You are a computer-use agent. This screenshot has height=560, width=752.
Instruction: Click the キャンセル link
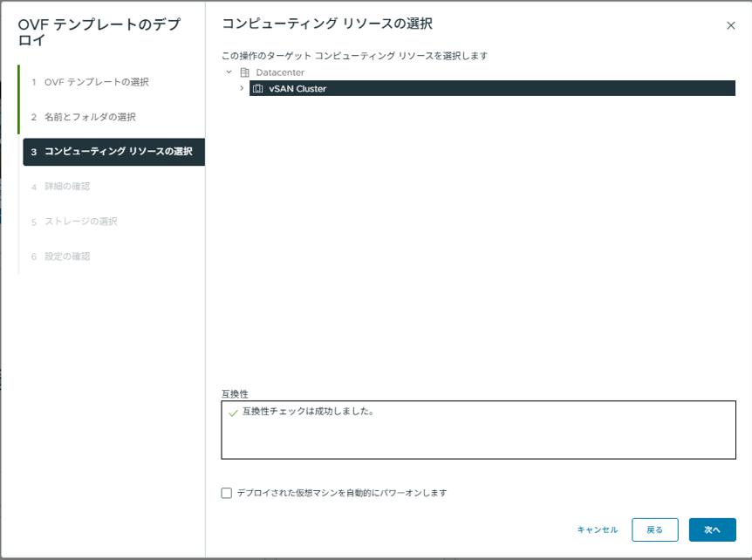[x=597, y=529]
